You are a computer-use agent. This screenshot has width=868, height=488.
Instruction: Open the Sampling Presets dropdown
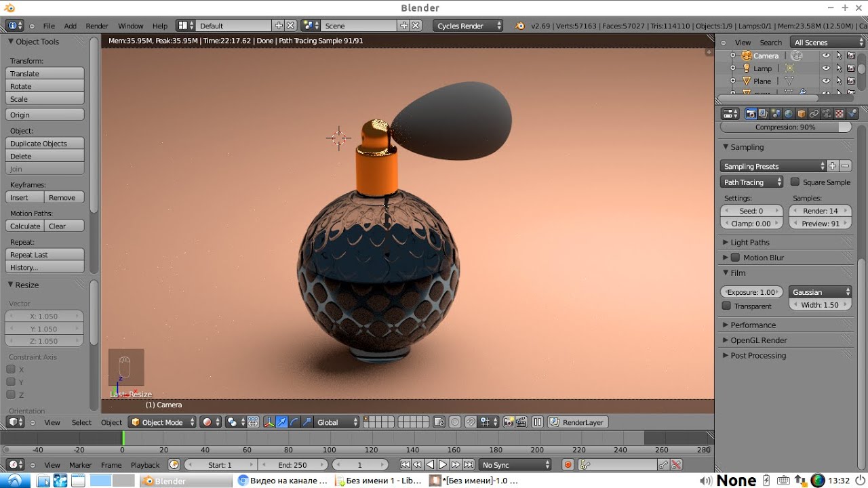[773, 166]
